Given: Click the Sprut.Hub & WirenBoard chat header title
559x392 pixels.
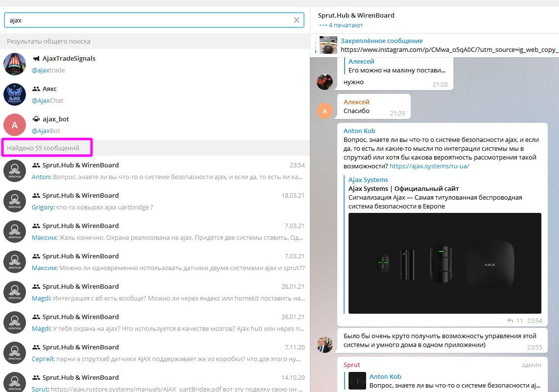Looking at the screenshot, I should tap(356, 15).
